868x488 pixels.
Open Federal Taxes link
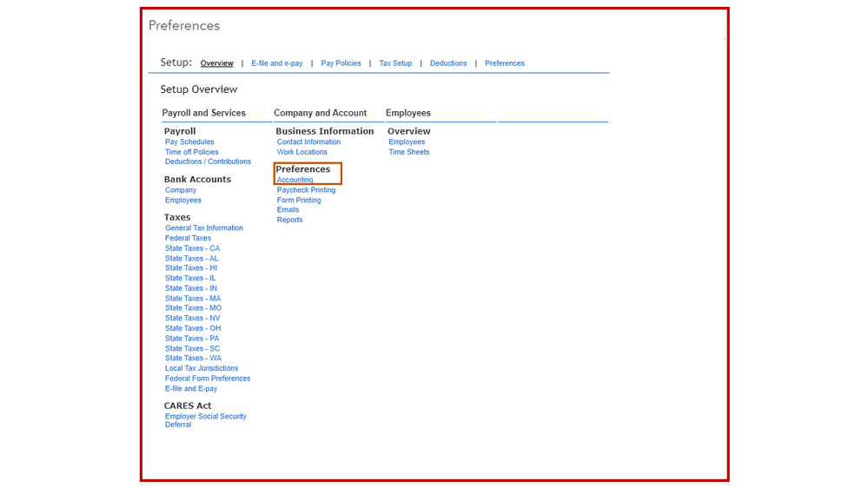click(x=188, y=238)
